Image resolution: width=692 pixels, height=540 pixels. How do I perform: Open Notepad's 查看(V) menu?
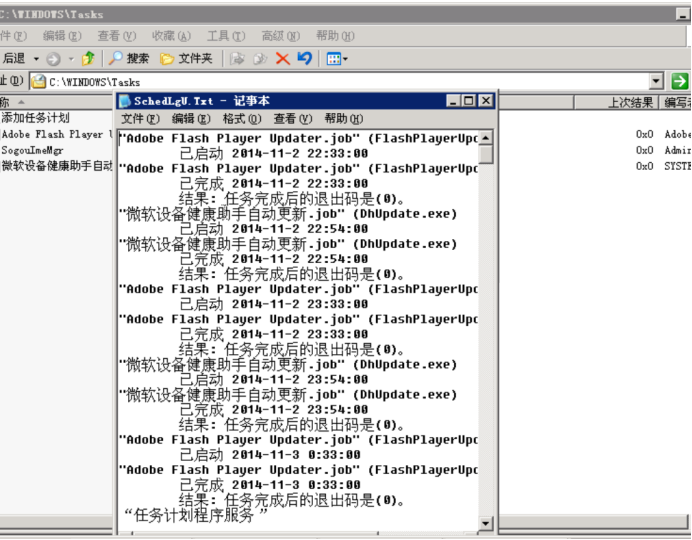pos(293,119)
